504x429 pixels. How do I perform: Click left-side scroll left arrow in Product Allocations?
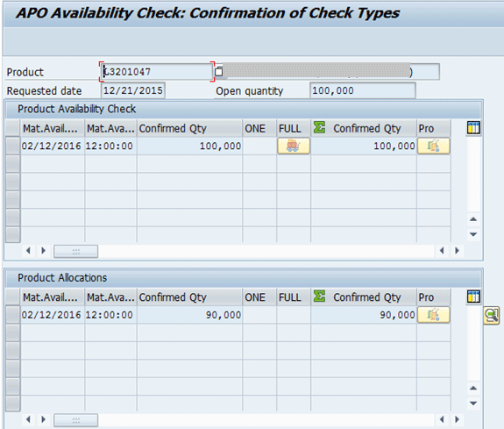point(28,419)
